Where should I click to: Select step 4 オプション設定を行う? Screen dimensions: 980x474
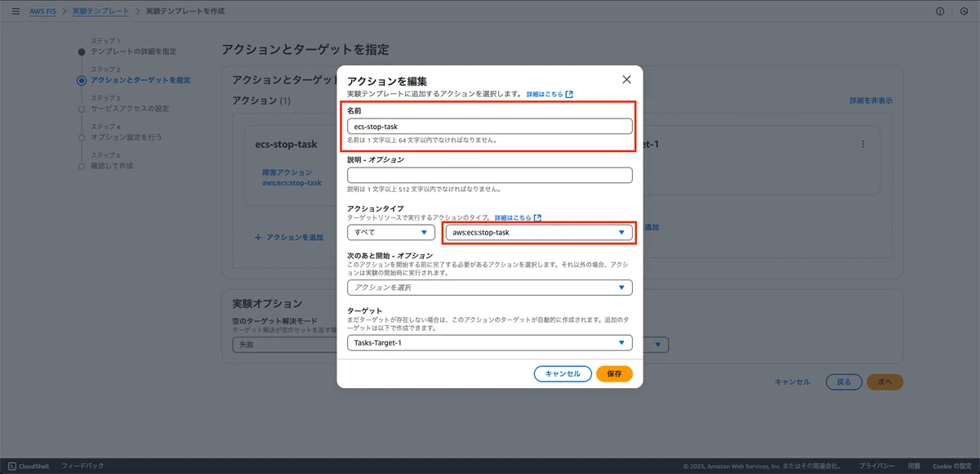click(126, 137)
